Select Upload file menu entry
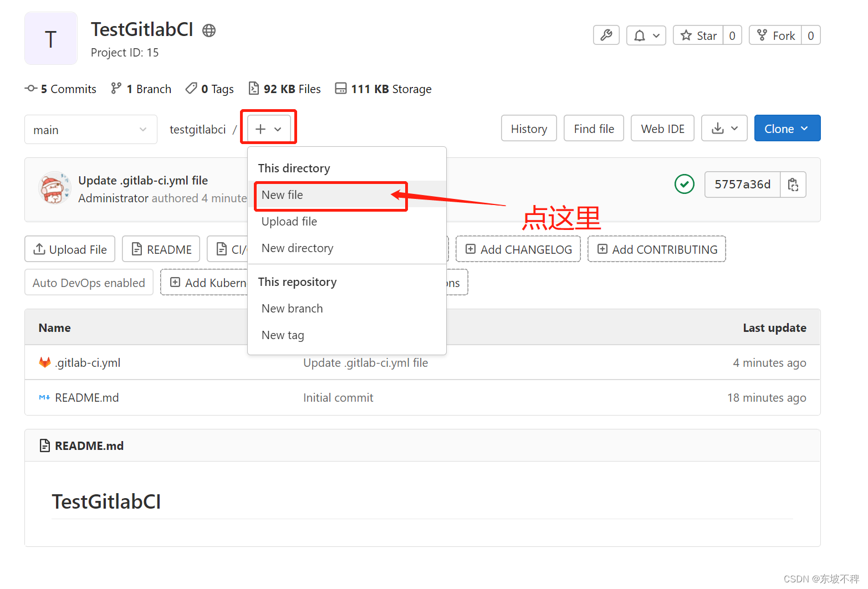The height and width of the screenshot is (589, 868). (x=347, y=222)
